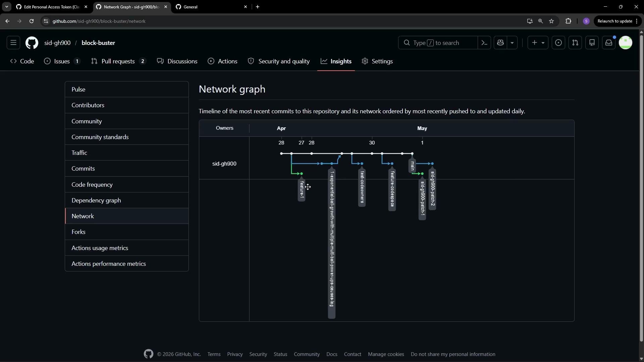
Task: Open the Status footer link
Action: point(280,354)
